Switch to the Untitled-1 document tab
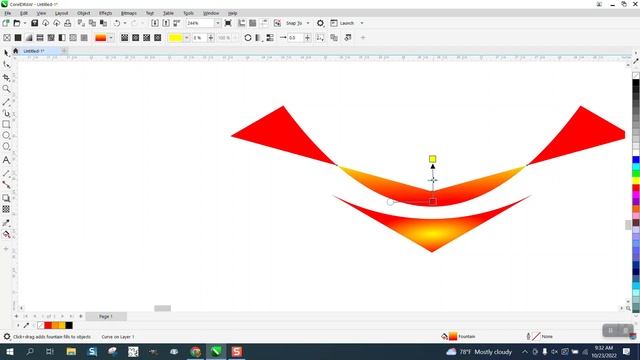The width and height of the screenshot is (640, 360). pos(33,51)
